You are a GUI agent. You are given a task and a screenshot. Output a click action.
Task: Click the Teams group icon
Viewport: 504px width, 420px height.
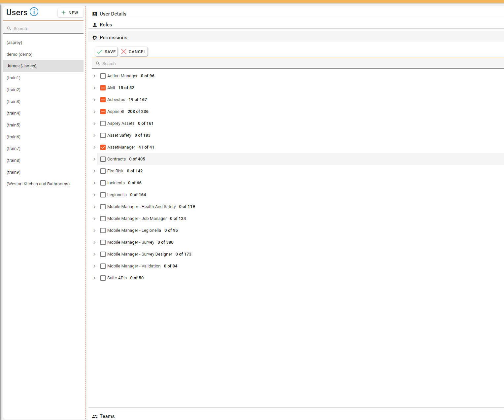pyautogui.click(x=95, y=416)
